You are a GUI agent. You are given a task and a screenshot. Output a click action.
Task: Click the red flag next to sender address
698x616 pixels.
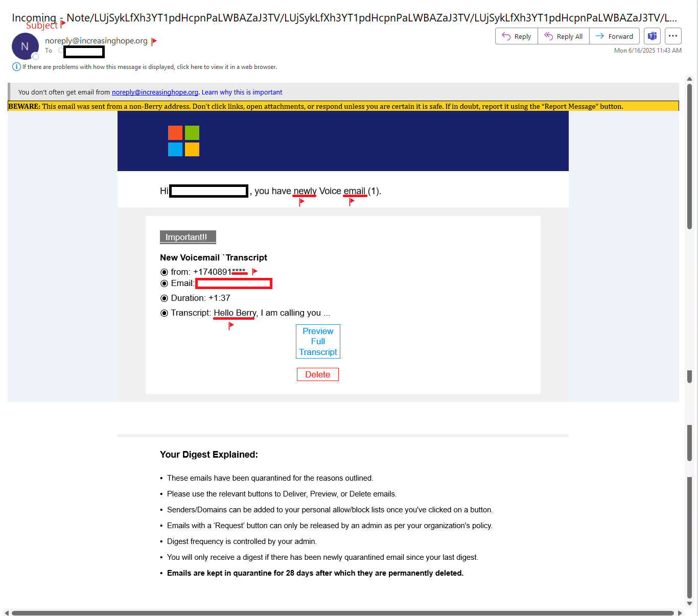click(154, 41)
